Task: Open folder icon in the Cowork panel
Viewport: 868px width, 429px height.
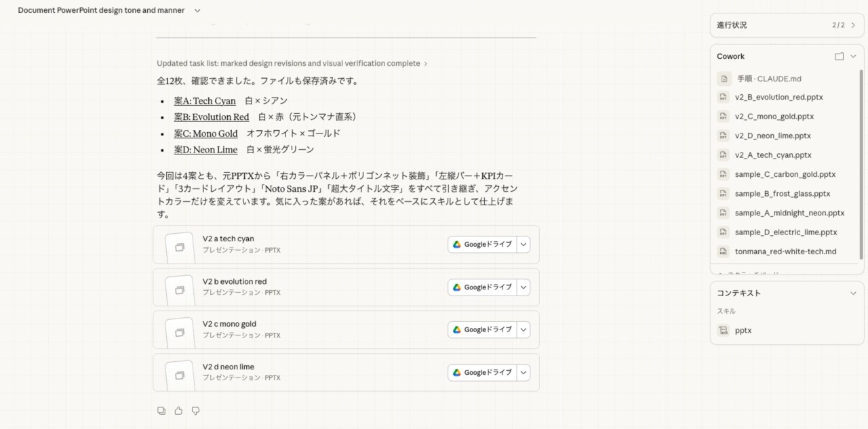Action: point(839,56)
